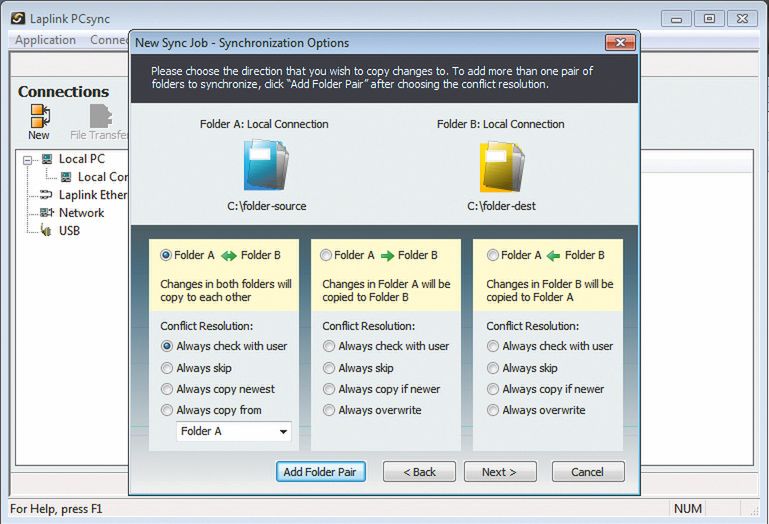Click the USB tree icon

46,230
